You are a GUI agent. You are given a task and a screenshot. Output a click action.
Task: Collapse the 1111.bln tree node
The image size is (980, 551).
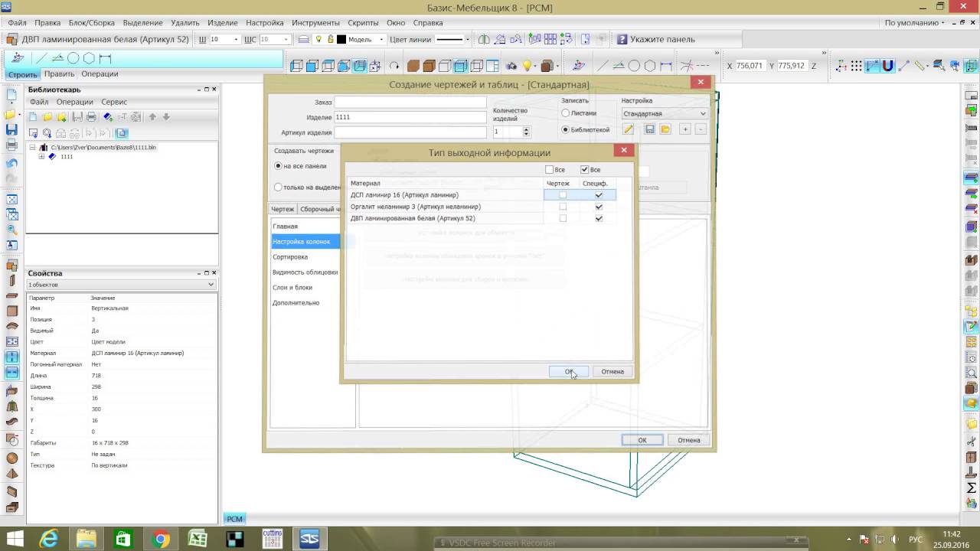point(32,147)
